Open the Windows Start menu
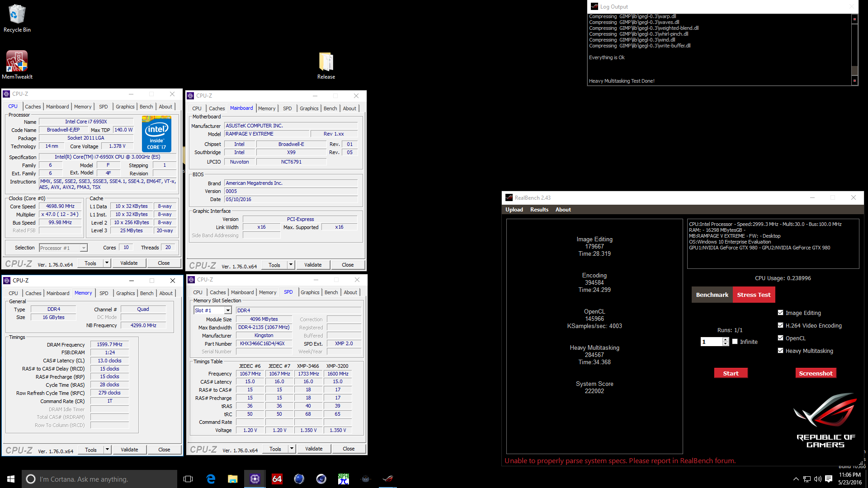Image resolution: width=868 pixels, height=488 pixels. (11, 479)
